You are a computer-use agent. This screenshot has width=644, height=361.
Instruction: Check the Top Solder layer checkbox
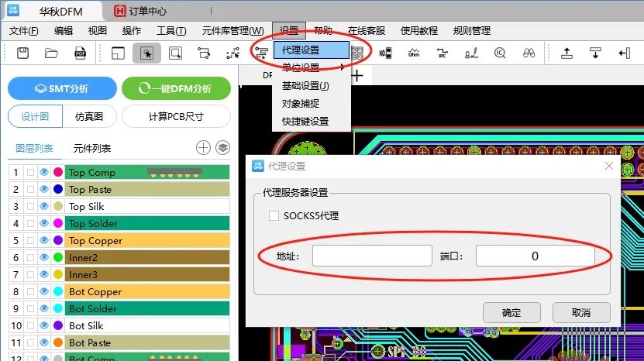pos(30,223)
